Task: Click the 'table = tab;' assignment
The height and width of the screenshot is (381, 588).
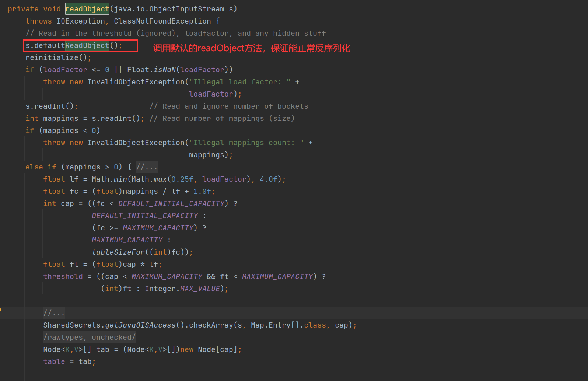Action: (70, 361)
